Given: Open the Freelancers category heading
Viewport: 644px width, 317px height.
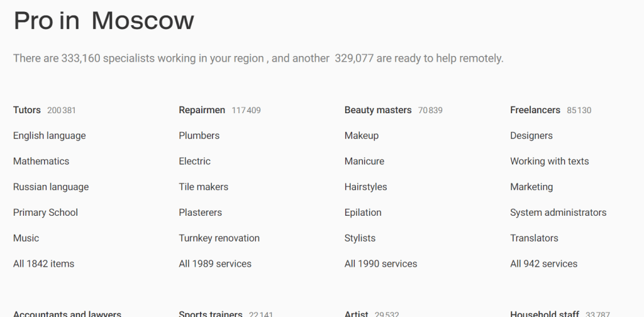Looking at the screenshot, I should tap(535, 110).
